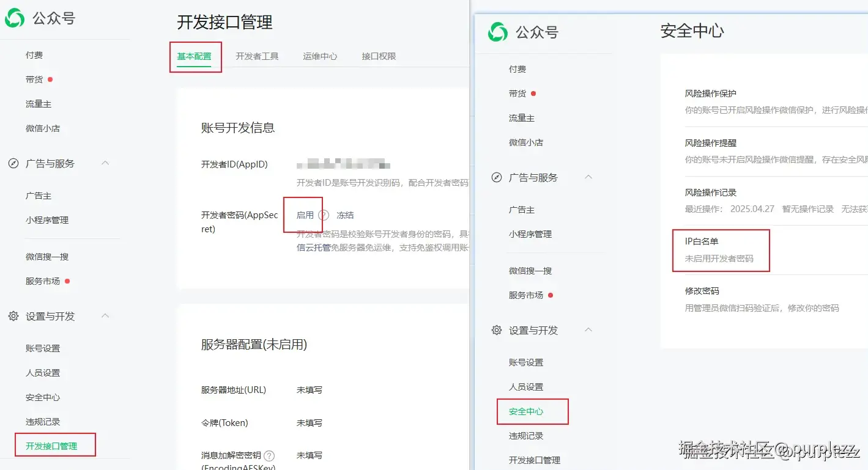Collapse 广告与服务 chevron in right window
Image resolution: width=868 pixels, height=470 pixels.
pos(588,177)
